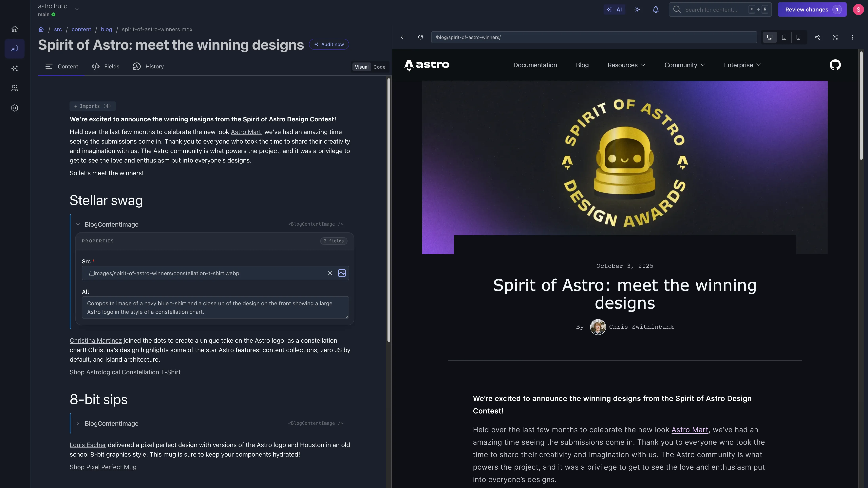Click the preview pane vertical scrollbar
Viewport: 868px width, 488px height.
pos(861,105)
